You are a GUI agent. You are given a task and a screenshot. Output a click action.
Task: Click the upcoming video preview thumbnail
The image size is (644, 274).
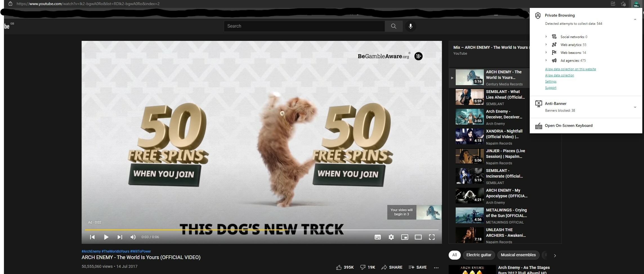(x=429, y=212)
